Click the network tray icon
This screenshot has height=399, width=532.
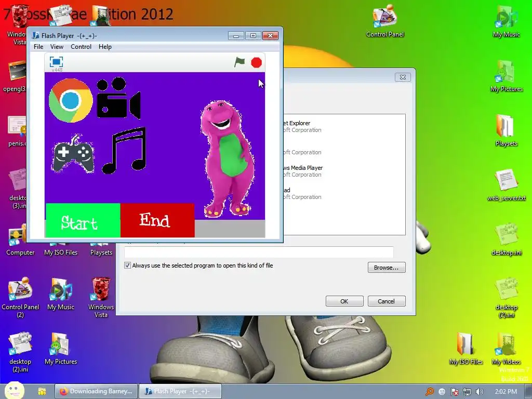[x=467, y=392]
